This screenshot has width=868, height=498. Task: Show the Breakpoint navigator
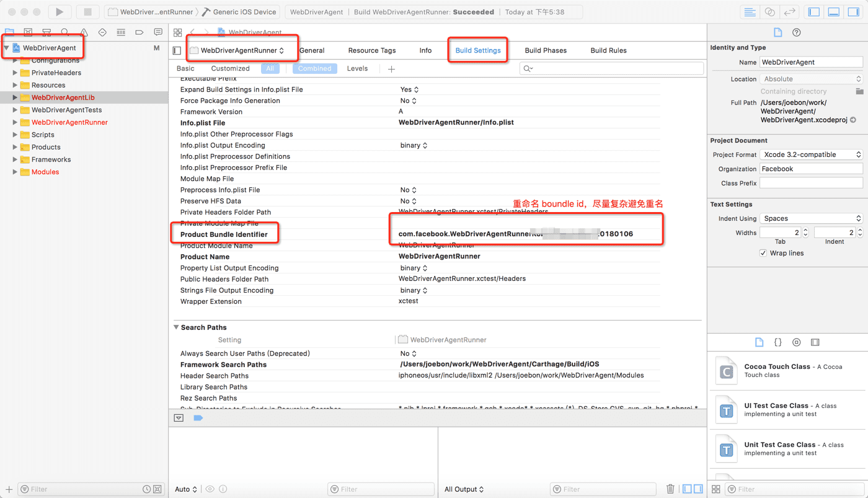pyautogui.click(x=139, y=32)
